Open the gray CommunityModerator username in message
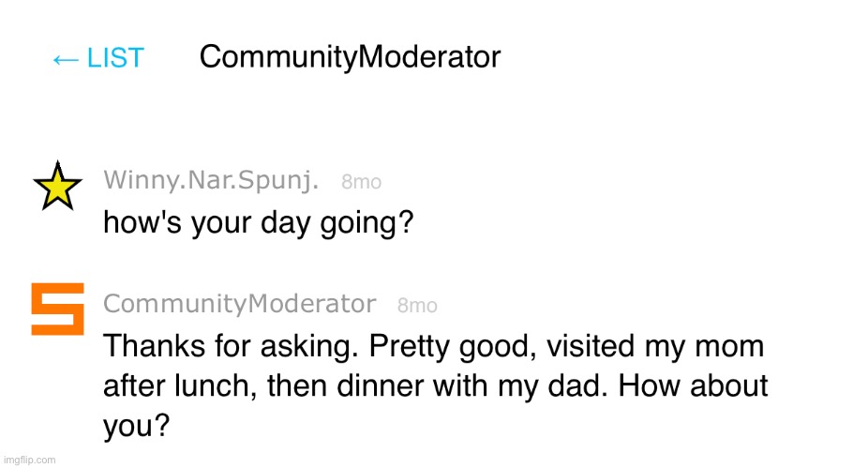The width and height of the screenshot is (868, 468). 239,304
